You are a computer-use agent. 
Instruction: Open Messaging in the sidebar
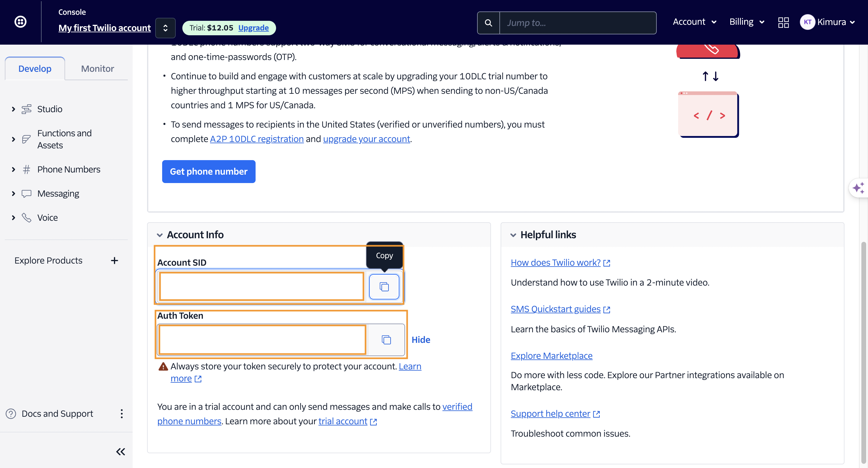click(x=58, y=194)
